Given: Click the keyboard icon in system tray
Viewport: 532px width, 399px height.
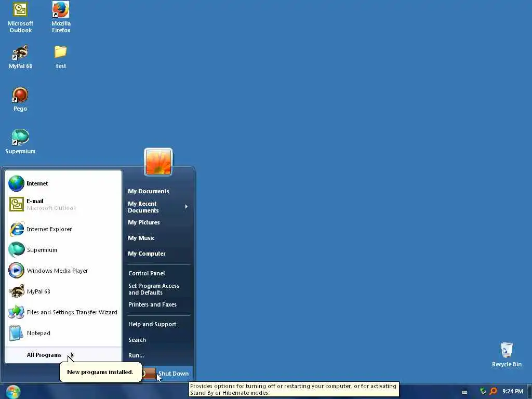Looking at the screenshot, I should coord(465,392).
